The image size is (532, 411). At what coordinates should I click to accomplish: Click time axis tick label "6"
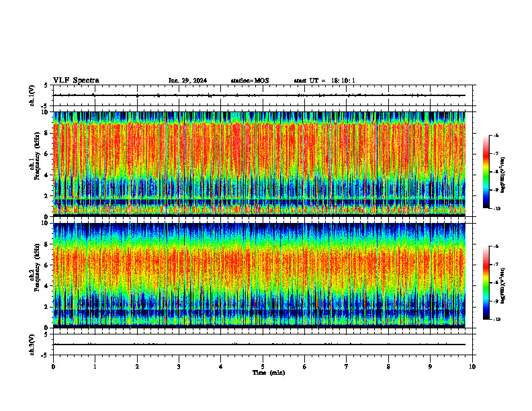point(305,367)
